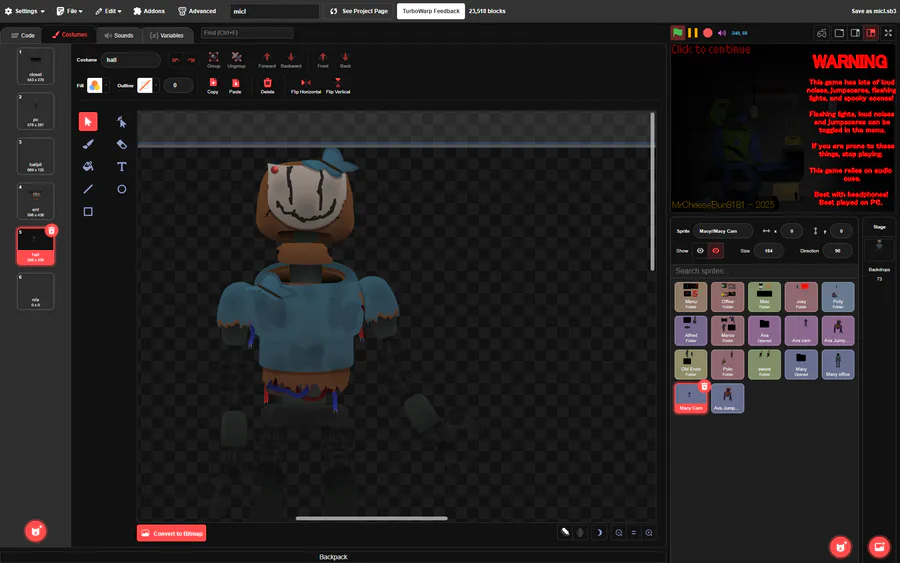Viewport: 900px width, 563px height.
Task: Add a new sprite
Action: [x=840, y=547]
